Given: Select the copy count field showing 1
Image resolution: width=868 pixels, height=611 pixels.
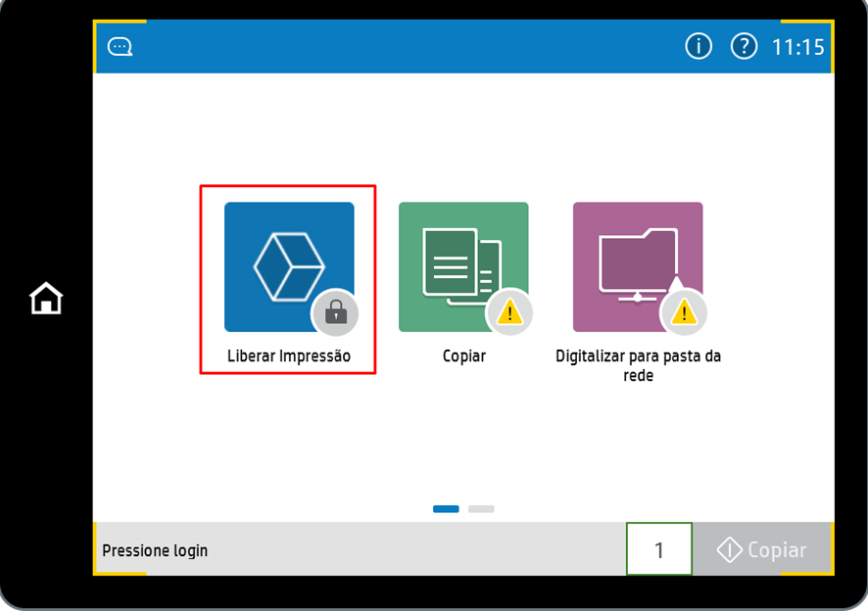Looking at the screenshot, I should [x=659, y=549].
